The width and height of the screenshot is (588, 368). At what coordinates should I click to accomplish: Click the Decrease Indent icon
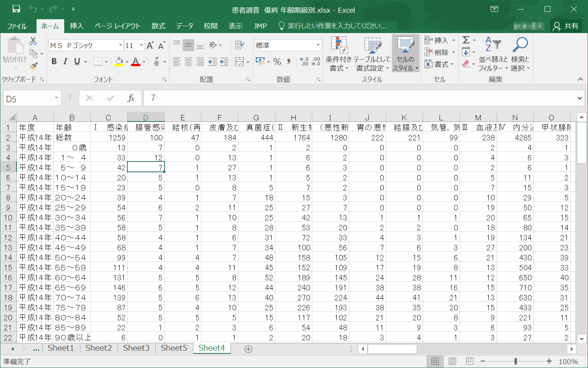[212, 62]
